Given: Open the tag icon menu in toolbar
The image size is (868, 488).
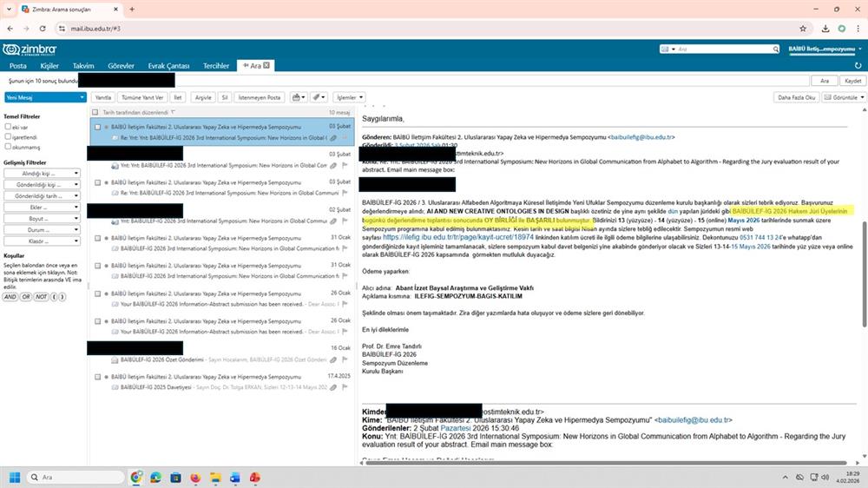Looking at the screenshot, I should (x=319, y=97).
